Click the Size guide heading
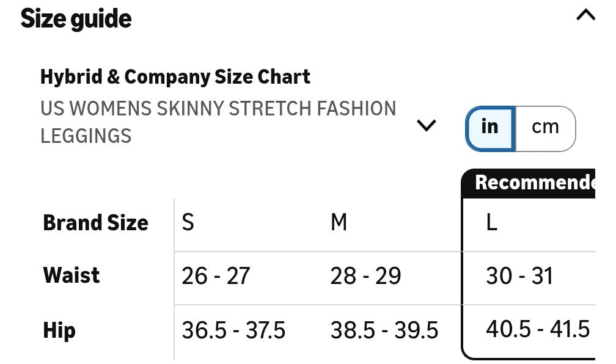 coord(76,19)
